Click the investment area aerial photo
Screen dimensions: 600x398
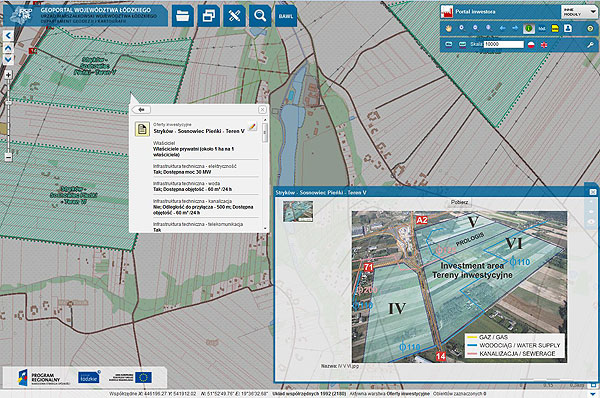click(x=460, y=286)
